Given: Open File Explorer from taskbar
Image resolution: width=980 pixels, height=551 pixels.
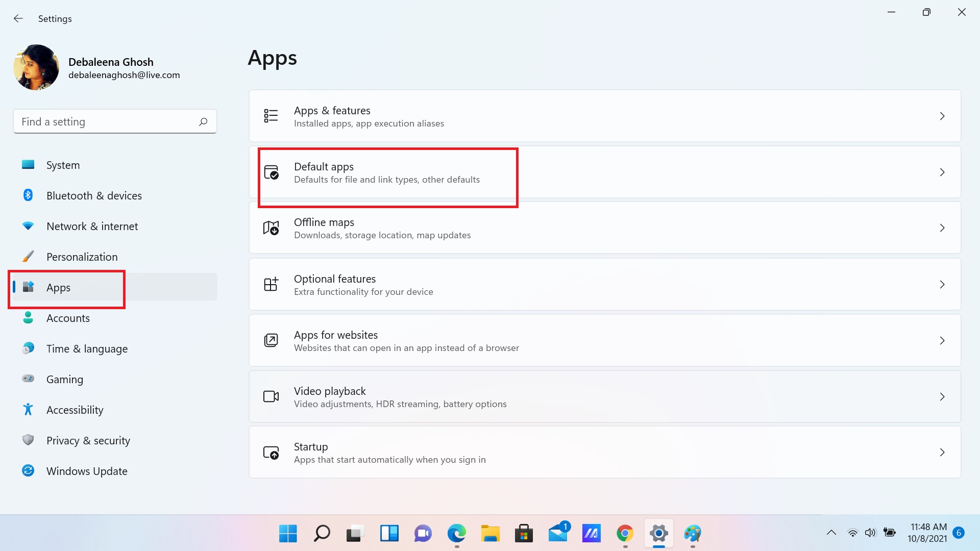Looking at the screenshot, I should [x=490, y=534].
